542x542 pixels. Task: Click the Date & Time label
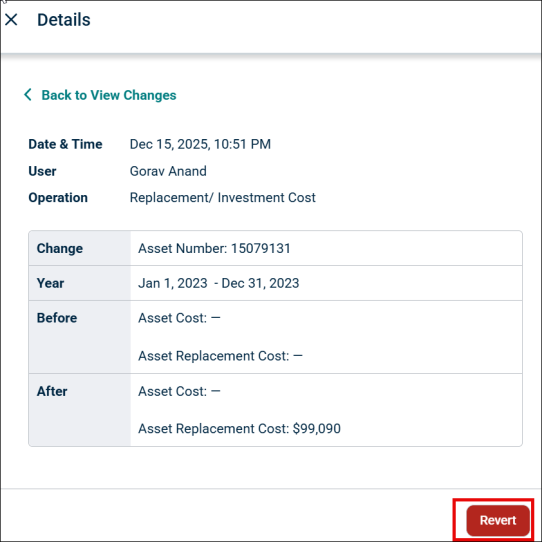pyautogui.click(x=65, y=144)
